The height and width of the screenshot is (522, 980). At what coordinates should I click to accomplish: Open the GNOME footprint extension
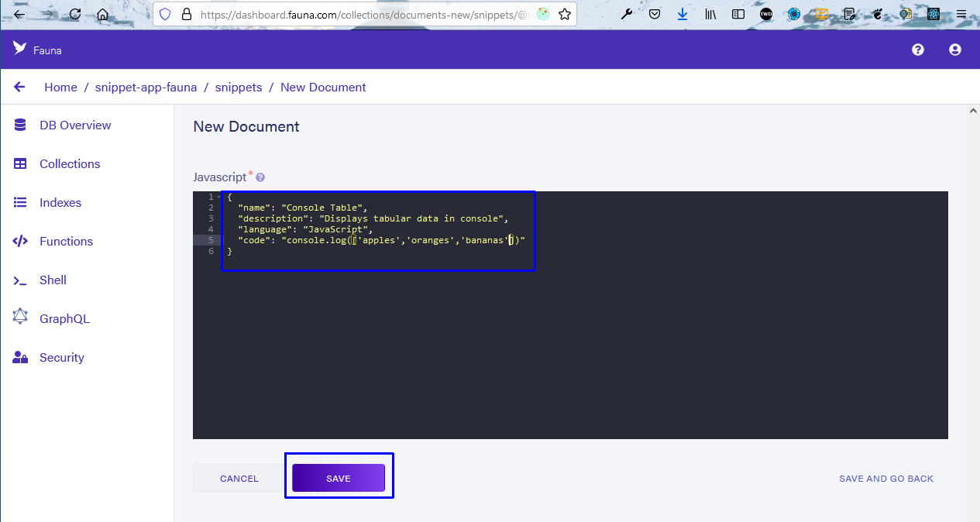[x=878, y=14]
